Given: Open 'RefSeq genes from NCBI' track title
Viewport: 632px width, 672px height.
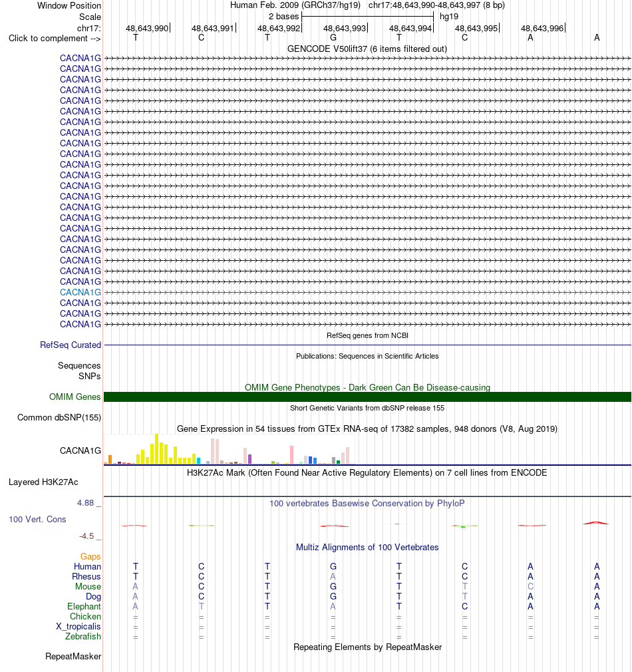Looking at the screenshot, I should pyautogui.click(x=367, y=335).
